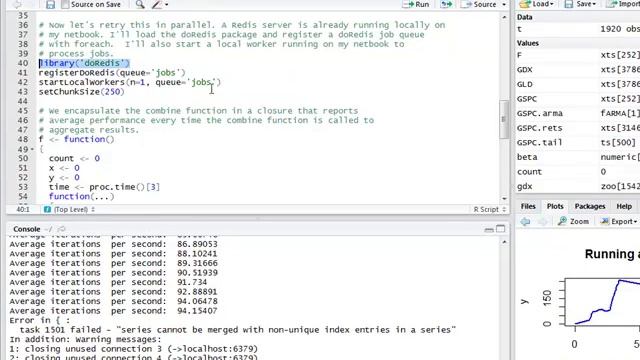Open the Top Level scope selector
This screenshot has height=360, width=640.
(x=74, y=209)
